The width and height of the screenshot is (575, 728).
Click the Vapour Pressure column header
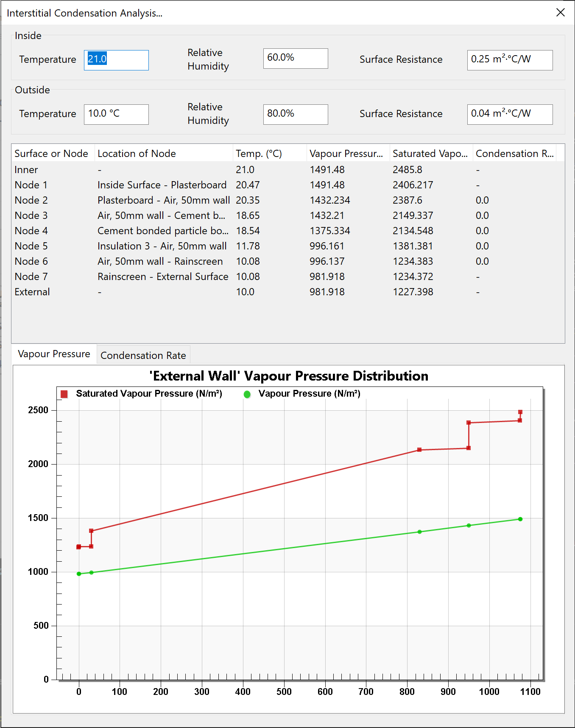point(348,153)
